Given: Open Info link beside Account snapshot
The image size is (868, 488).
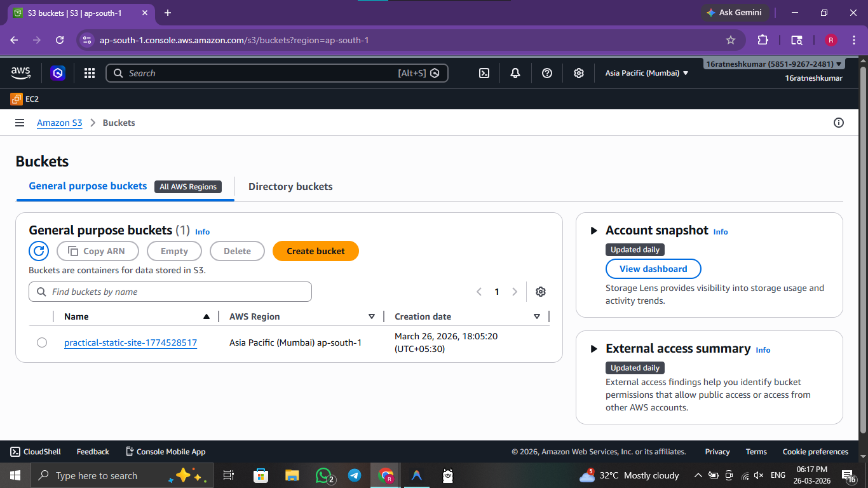Looking at the screenshot, I should click(x=721, y=232).
